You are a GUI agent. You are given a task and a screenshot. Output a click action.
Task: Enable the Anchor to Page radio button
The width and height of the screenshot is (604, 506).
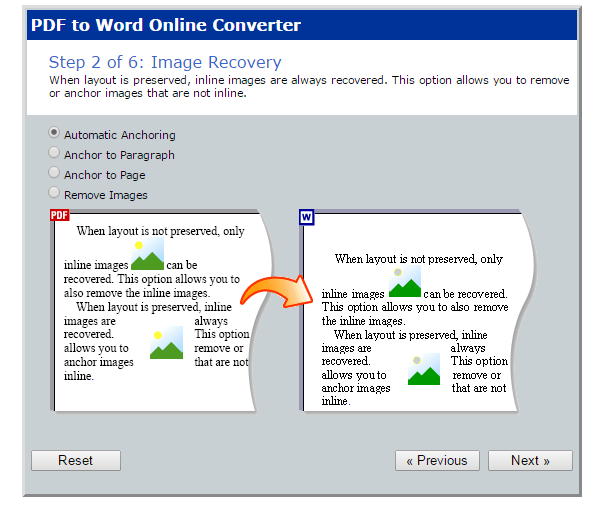pyautogui.click(x=54, y=173)
